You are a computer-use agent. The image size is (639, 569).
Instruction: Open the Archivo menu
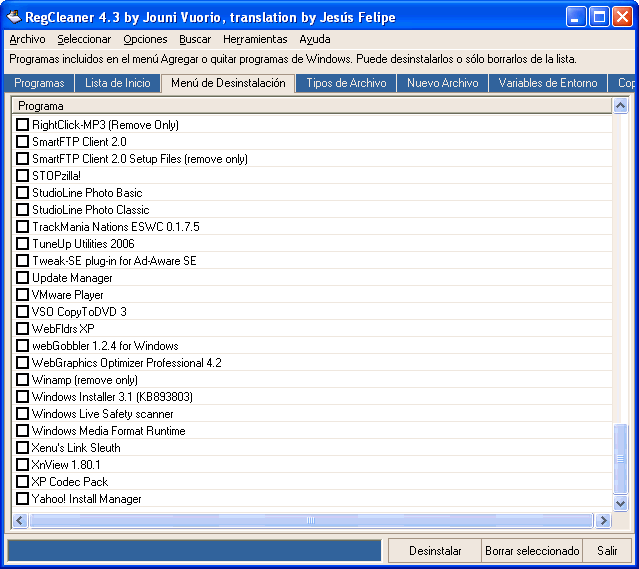click(27, 39)
